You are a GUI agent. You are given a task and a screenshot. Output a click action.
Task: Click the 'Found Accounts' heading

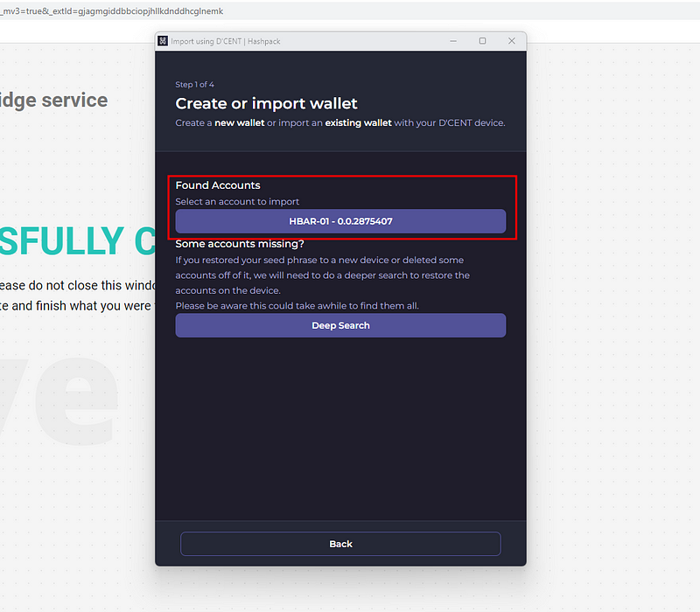[x=217, y=185]
